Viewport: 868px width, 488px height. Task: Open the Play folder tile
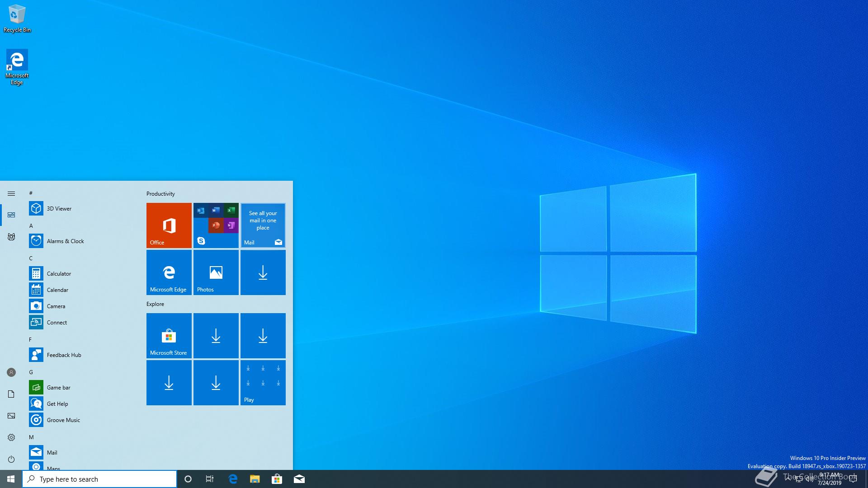pyautogui.click(x=263, y=383)
